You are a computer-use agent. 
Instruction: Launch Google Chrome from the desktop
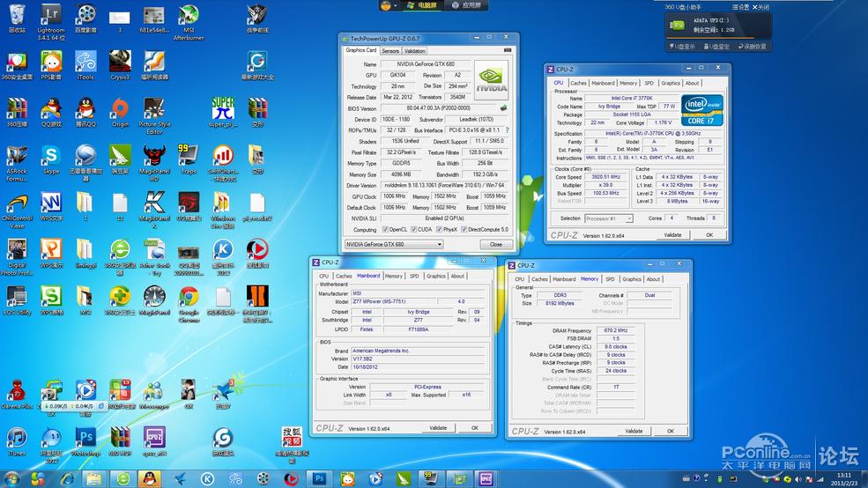189,304
